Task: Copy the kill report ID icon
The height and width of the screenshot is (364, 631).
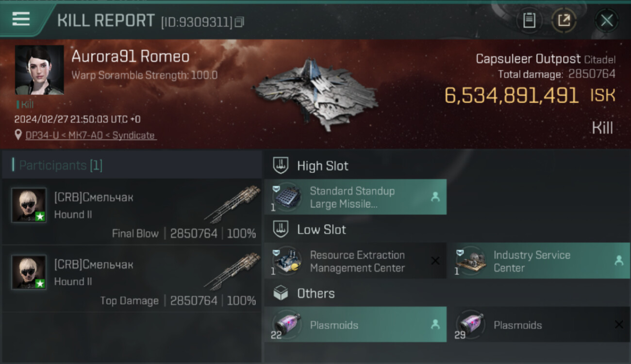Action: click(239, 22)
